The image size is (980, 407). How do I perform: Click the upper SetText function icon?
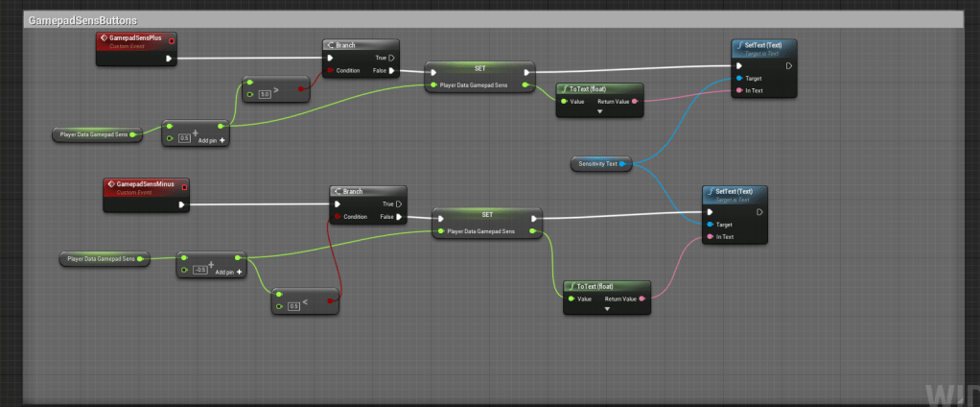(x=738, y=44)
